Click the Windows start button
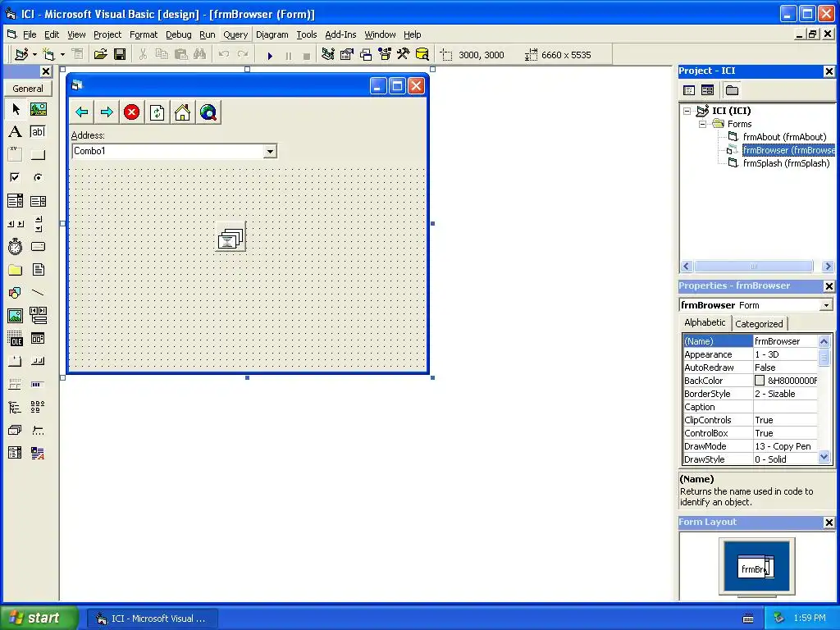The image size is (840, 630). pos(39,618)
